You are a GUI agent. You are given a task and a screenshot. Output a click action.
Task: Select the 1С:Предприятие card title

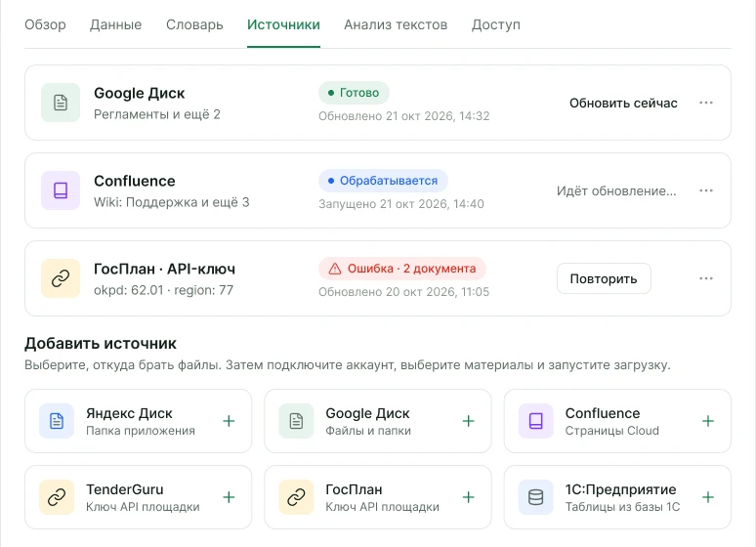(x=620, y=489)
